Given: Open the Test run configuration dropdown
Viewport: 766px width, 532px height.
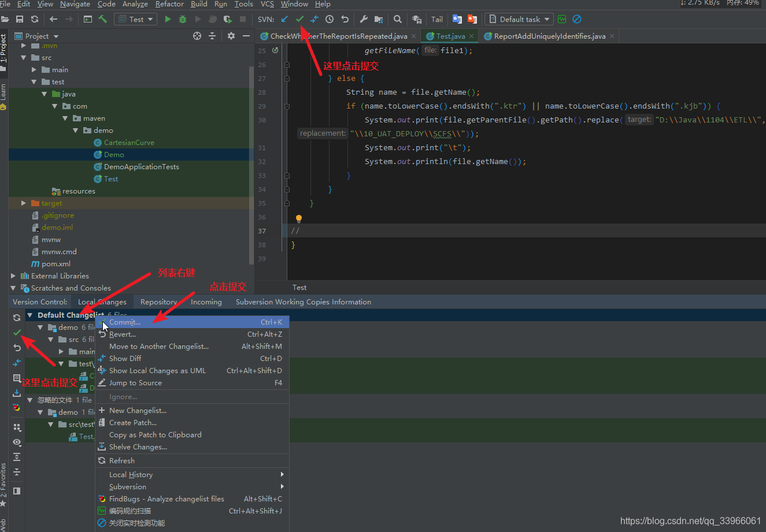Looking at the screenshot, I should (x=136, y=19).
